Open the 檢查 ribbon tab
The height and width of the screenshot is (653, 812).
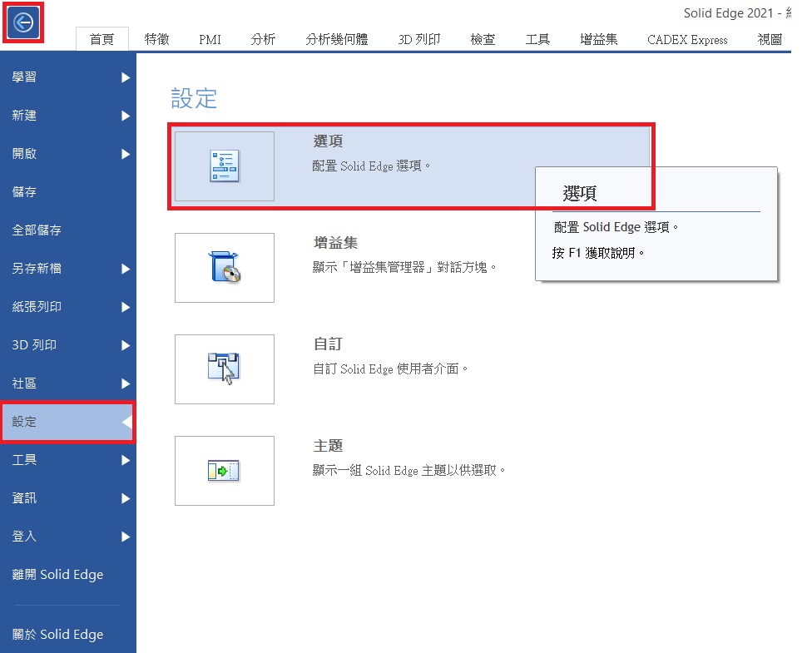[x=483, y=39]
